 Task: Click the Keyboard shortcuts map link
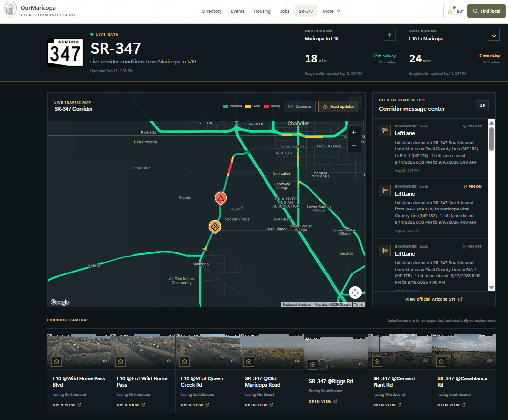click(x=297, y=304)
